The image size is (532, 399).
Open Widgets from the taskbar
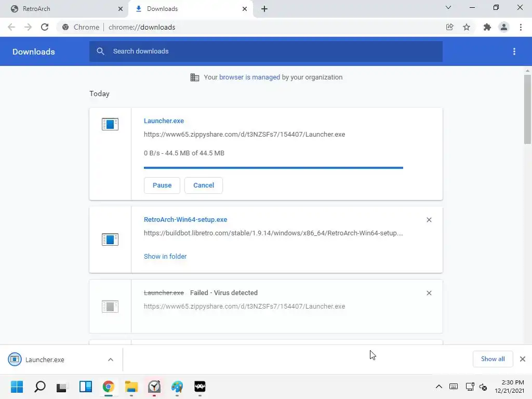[86, 387]
